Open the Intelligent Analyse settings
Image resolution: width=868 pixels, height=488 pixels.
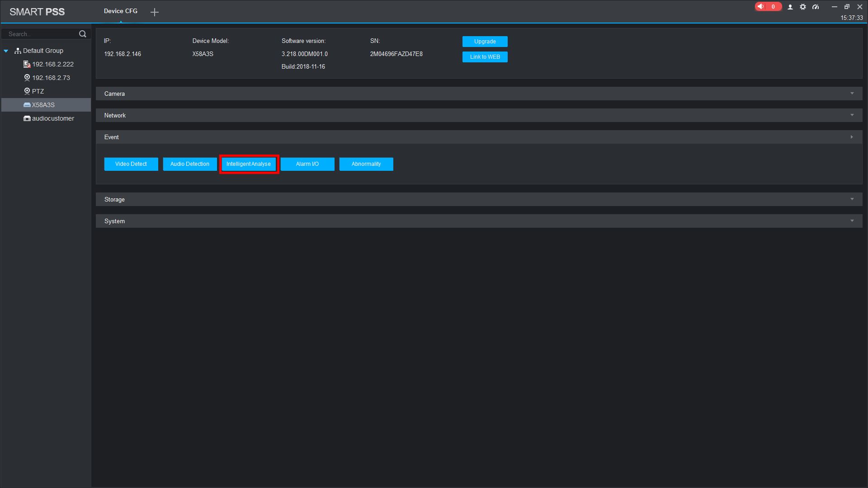click(x=249, y=164)
